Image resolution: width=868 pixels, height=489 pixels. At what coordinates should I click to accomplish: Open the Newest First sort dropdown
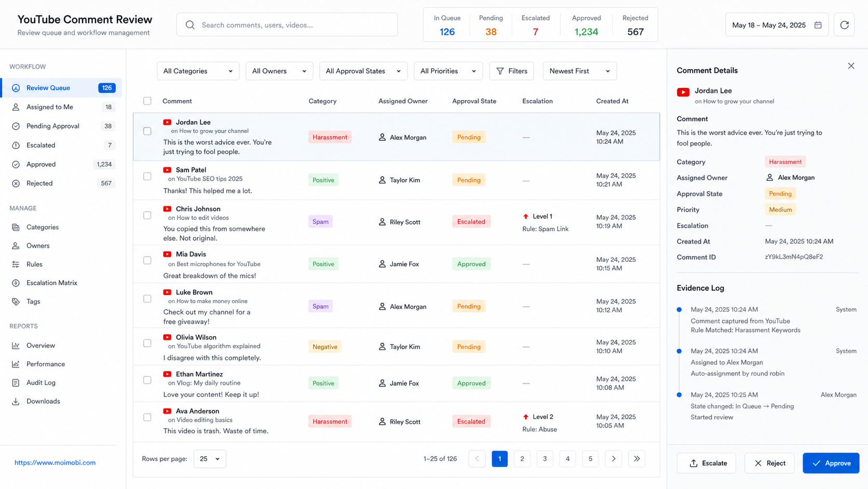pos(580,71)
